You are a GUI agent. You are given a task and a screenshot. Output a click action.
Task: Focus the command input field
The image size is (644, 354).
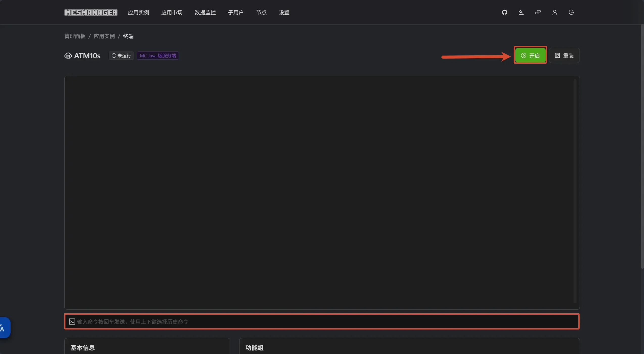322,321
